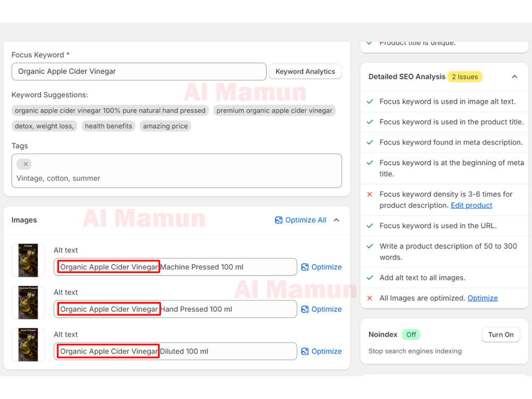Click Optimize text for Machine Pressed row
Screen dimensions: 532x399
click(x=327, y=268)
